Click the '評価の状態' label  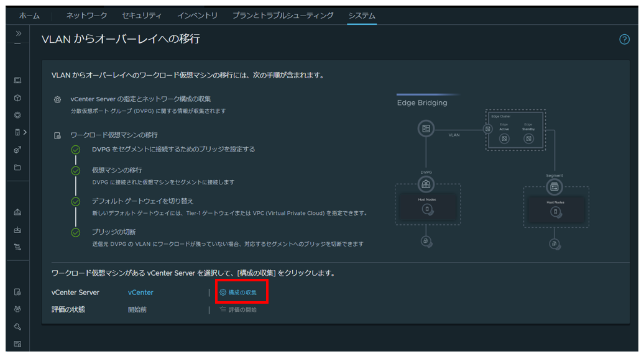68,309
